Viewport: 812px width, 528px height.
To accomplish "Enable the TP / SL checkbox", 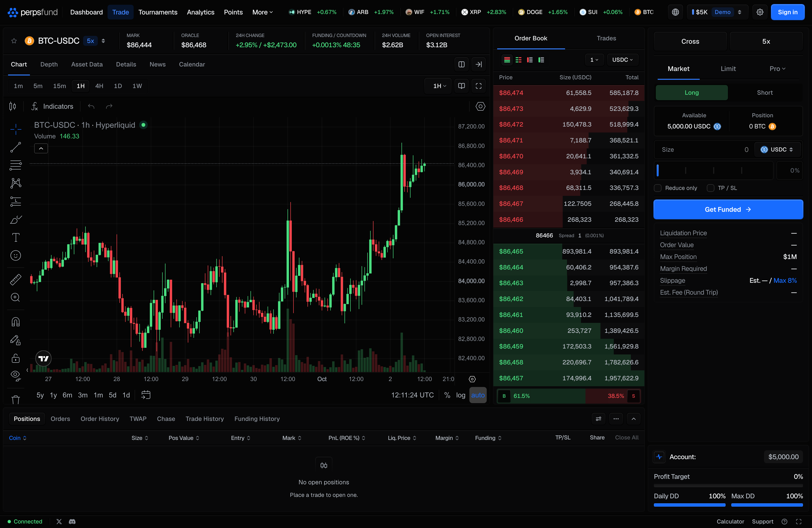I will click(x=711, y=188).
